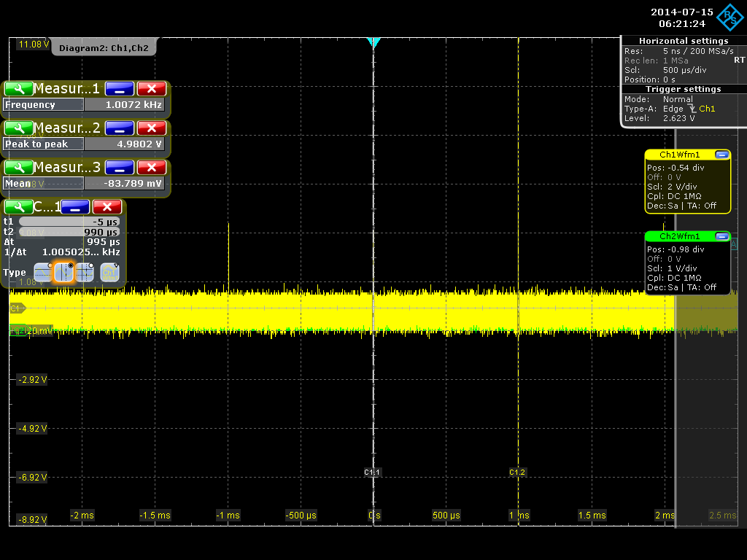Click the C1.2 cursor line marker
The height and width of the screenshot is (560, 747).
pos(517,472)
